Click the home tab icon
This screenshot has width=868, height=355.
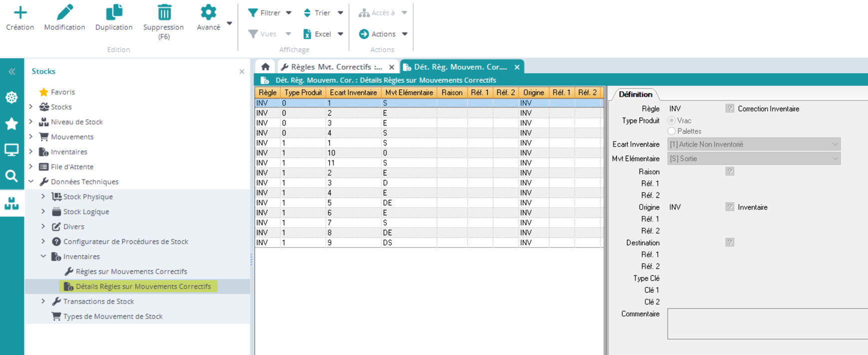[x=266, y=67]
